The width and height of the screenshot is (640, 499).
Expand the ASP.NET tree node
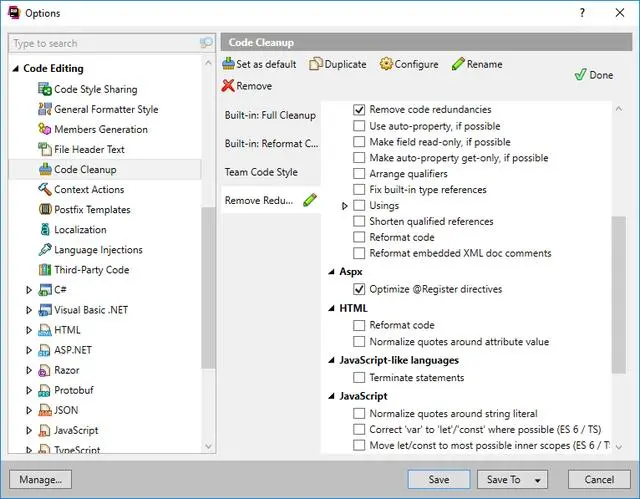coord(29,350)
